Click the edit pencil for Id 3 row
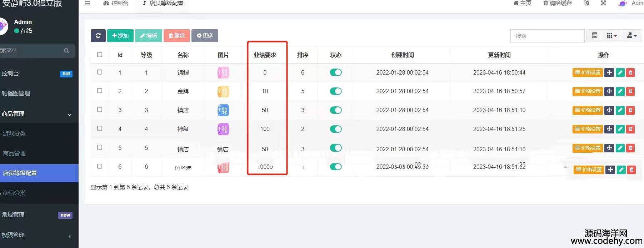Viewport: 644px width, 248px height. coord(620,110)
